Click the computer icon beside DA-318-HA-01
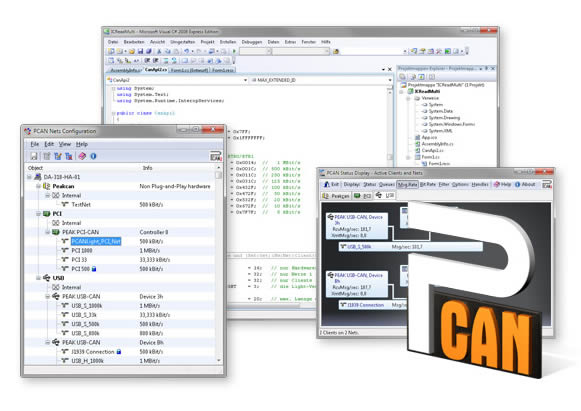 tap(38, 177)
